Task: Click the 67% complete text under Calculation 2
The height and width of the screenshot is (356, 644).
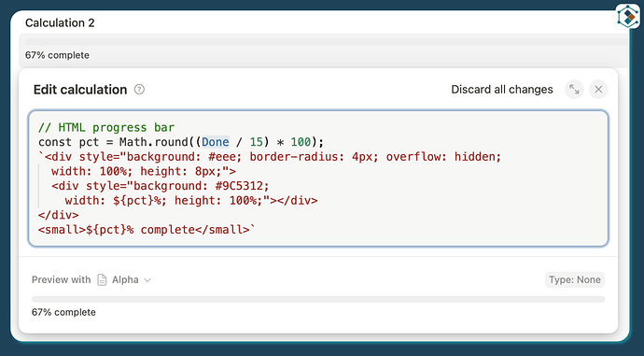Action: (x=57, y=55)
